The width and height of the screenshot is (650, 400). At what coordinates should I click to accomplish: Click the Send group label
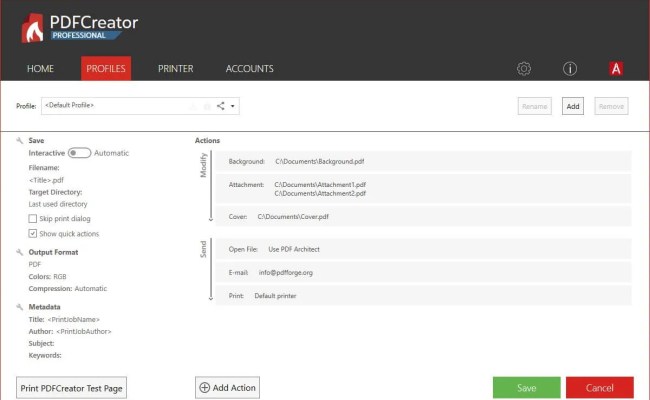[203, 249]
